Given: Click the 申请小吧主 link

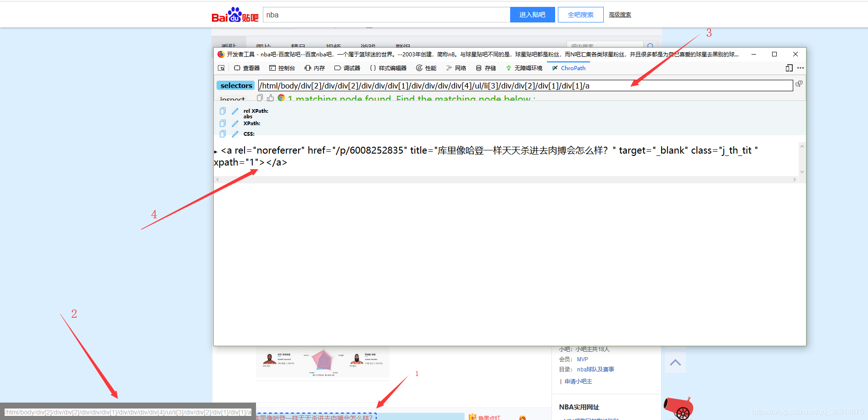Looking at the screenshot, I should (x=578, y=381).
